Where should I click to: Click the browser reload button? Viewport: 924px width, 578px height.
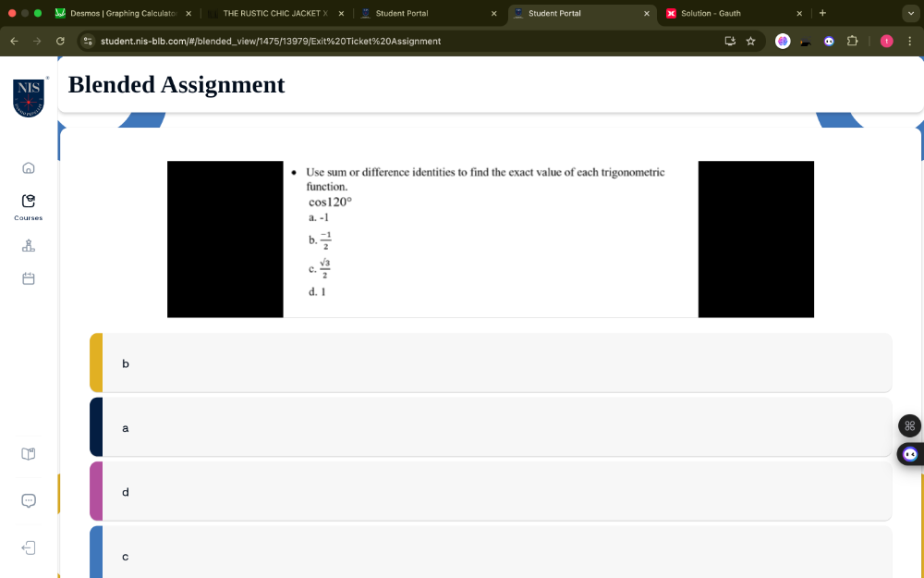(61, 42)
